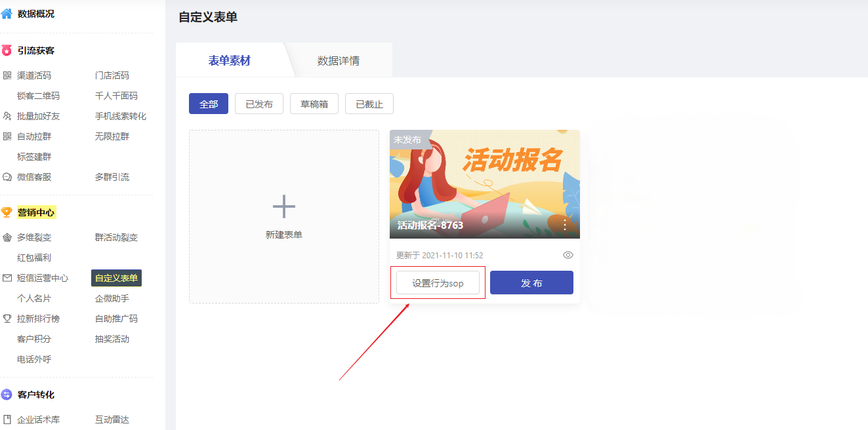Image resolution: width=868 pixels, height=430 pixels.
Task: Go to 锁客二维码
Action: (x=38, y=96)
